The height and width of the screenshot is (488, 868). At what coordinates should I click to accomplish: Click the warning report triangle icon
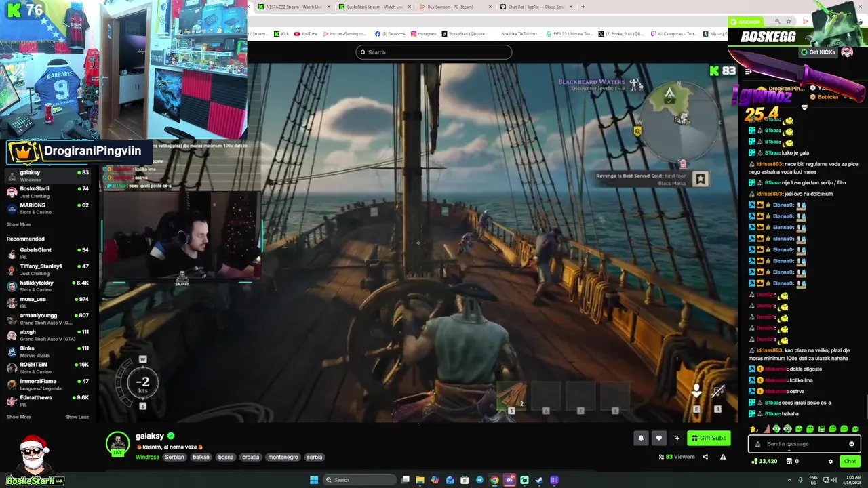723,457
